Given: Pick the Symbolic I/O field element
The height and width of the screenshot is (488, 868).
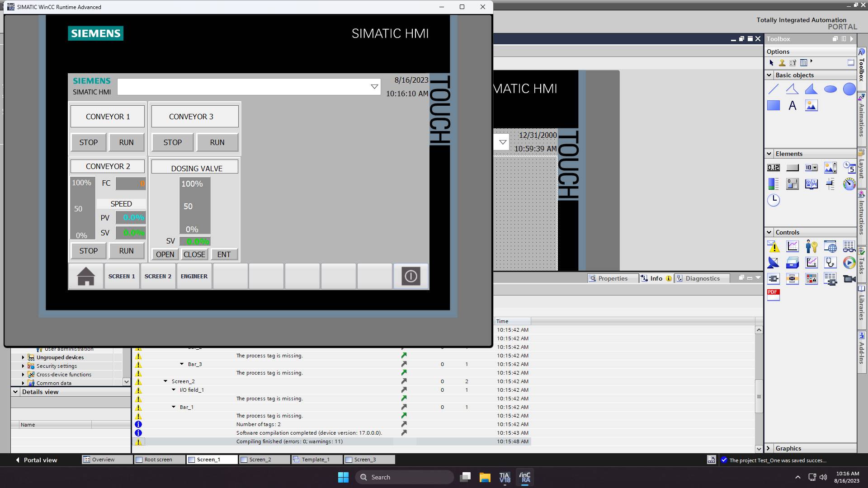Looking at the screenshot, I should click(811, 168).
